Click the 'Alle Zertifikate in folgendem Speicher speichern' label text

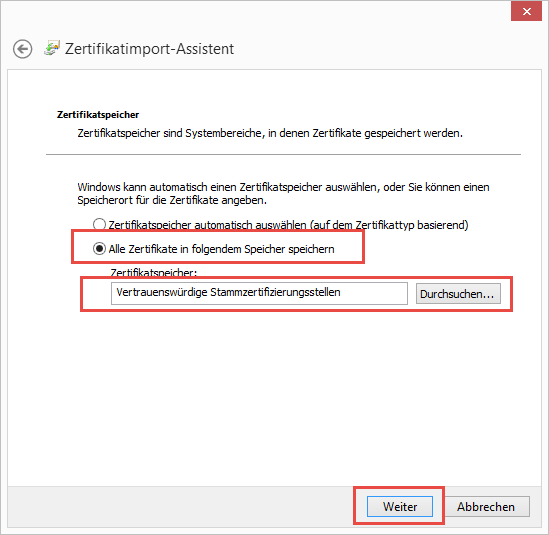click(221, 249)
